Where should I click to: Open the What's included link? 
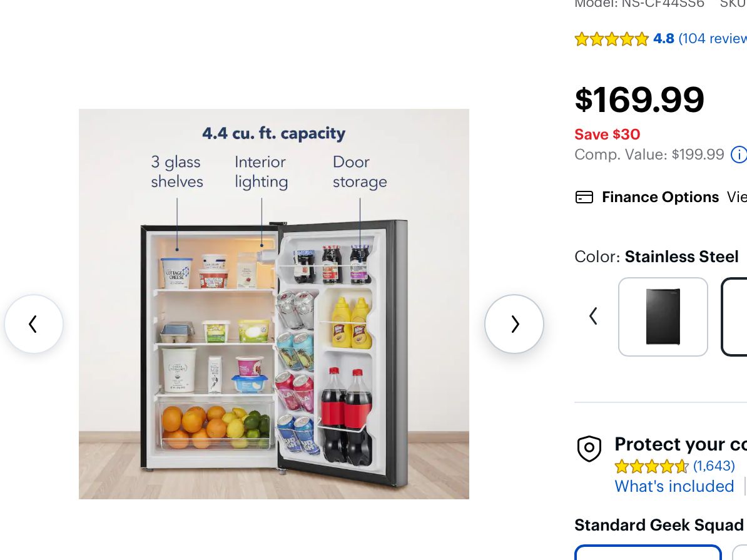pyautogui.click(x=674, y=486)
